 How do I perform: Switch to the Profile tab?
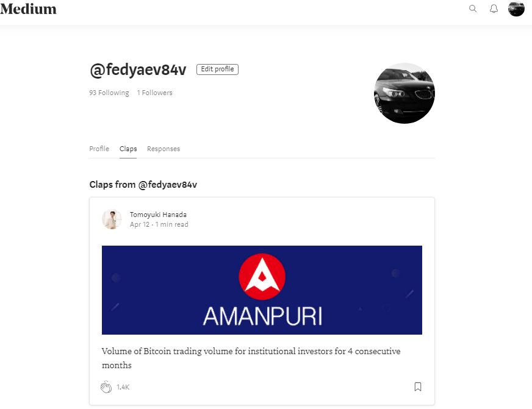pos(99,149)
